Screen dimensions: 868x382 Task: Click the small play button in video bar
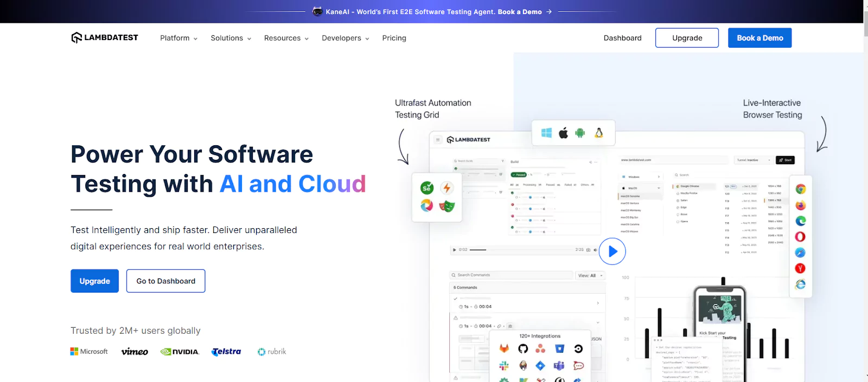[455, 250]
